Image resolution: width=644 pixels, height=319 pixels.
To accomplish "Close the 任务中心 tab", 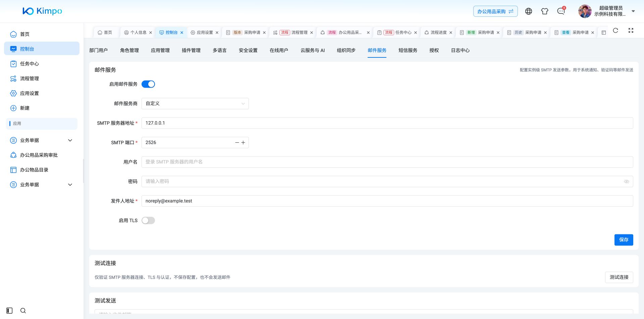I will (x=416, y=33).
